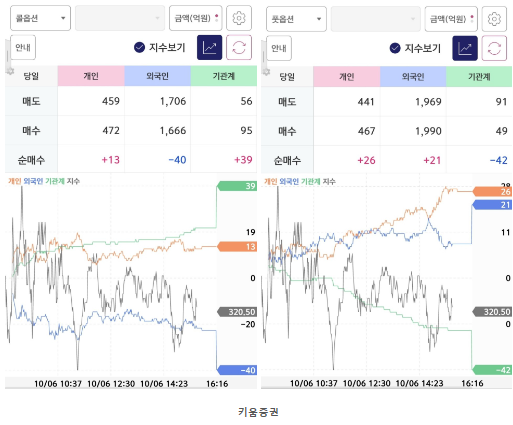Refresh put option investor data
The width and height of the screenshot is (513, 425).
coord(494,49)
